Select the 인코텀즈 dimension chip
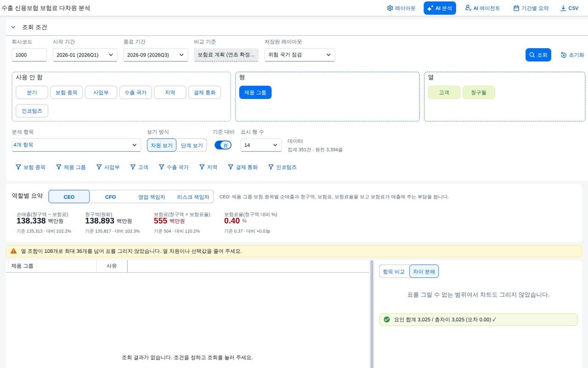 tap(32, 111)
